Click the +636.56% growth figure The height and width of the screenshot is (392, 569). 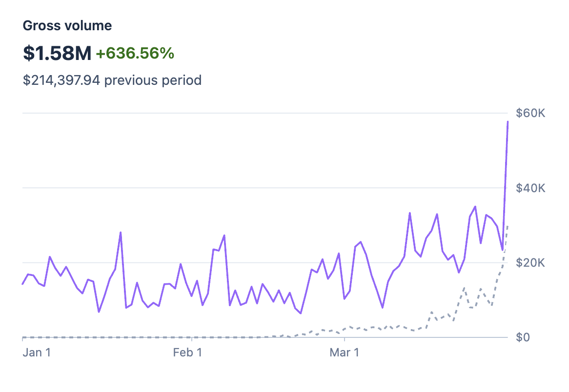pos(135,53)
